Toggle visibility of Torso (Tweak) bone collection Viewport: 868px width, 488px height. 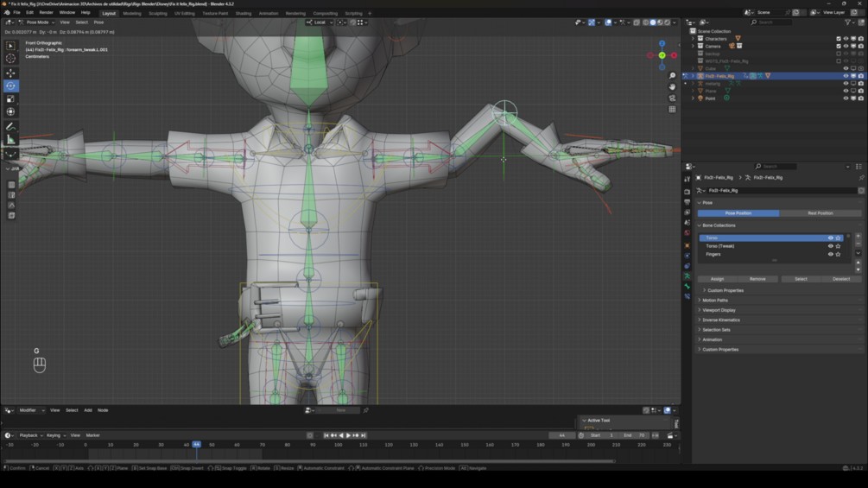click(x=831, y=246)
